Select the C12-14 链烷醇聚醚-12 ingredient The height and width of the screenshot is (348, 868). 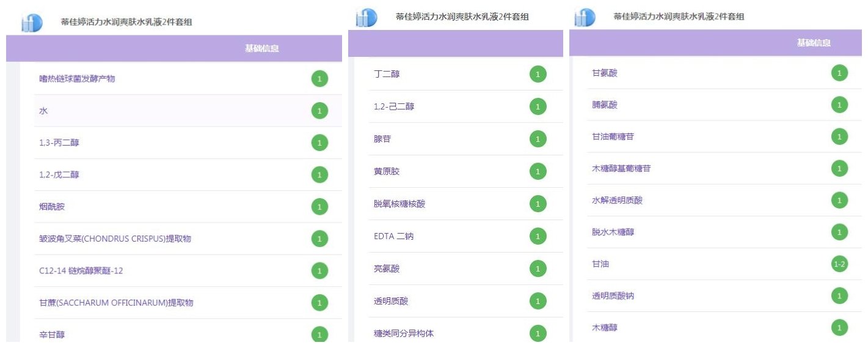click(x=81, y=270)
